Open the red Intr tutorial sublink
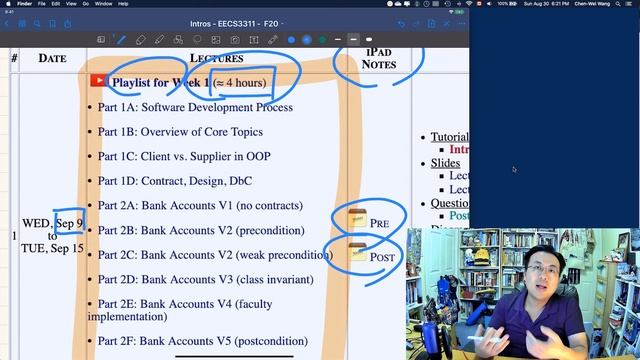Screen dimensions: 640x360 click(x=459, y=149)
